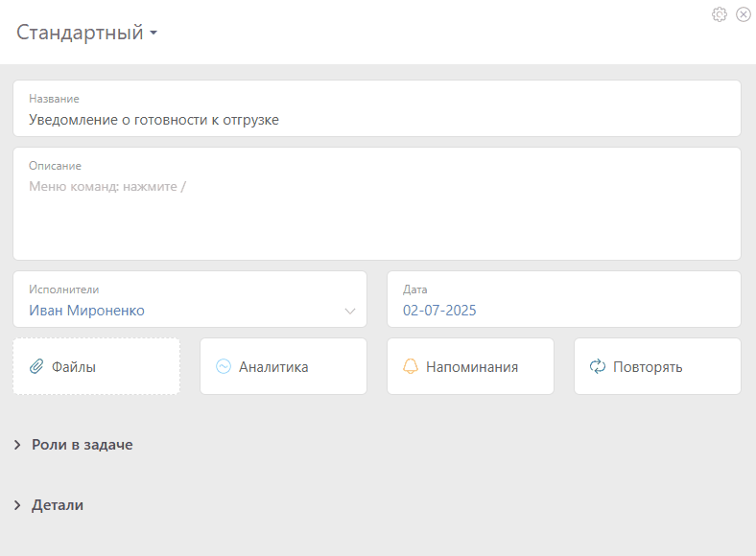Open the Исполнители dropdown chevron

[x=350, y=311]
